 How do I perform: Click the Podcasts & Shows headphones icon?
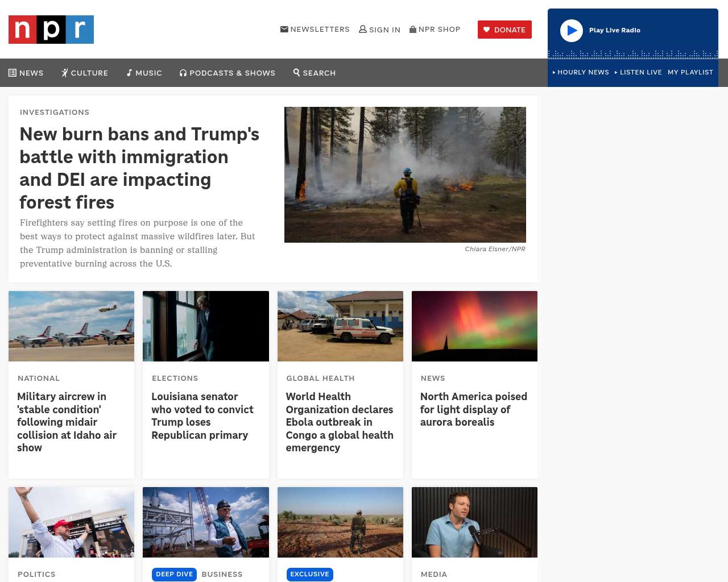click(x=183, y=73)
